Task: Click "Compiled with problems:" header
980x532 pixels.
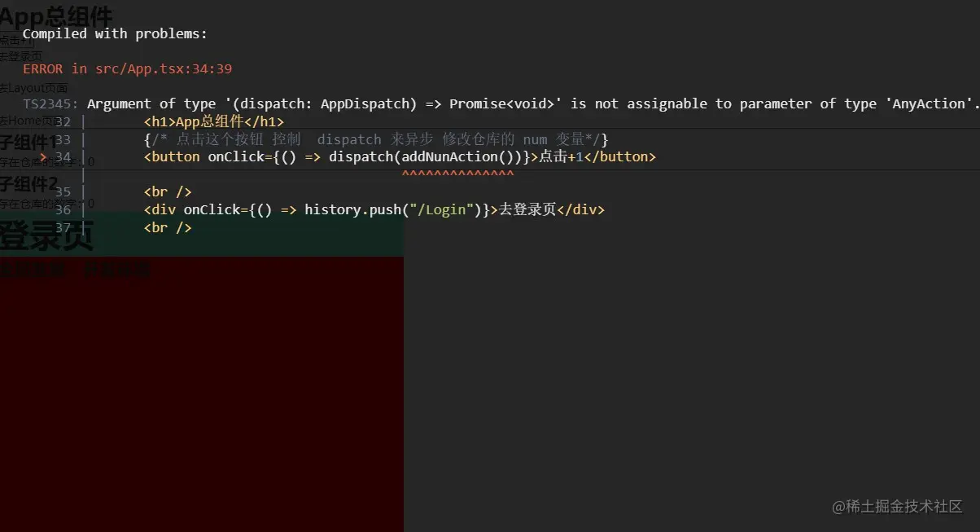Action: coord(114,33)
